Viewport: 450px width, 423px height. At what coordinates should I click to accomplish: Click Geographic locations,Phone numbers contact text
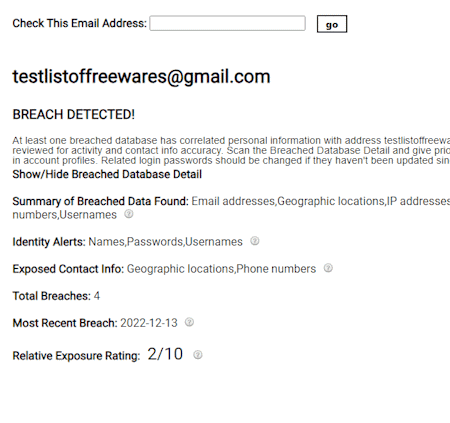click(x=221, y=269)
